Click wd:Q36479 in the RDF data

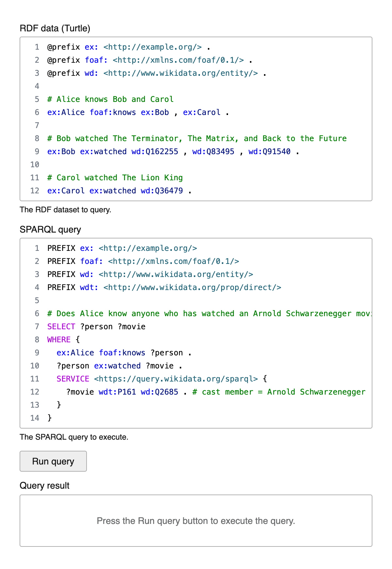tap(162, 191)
